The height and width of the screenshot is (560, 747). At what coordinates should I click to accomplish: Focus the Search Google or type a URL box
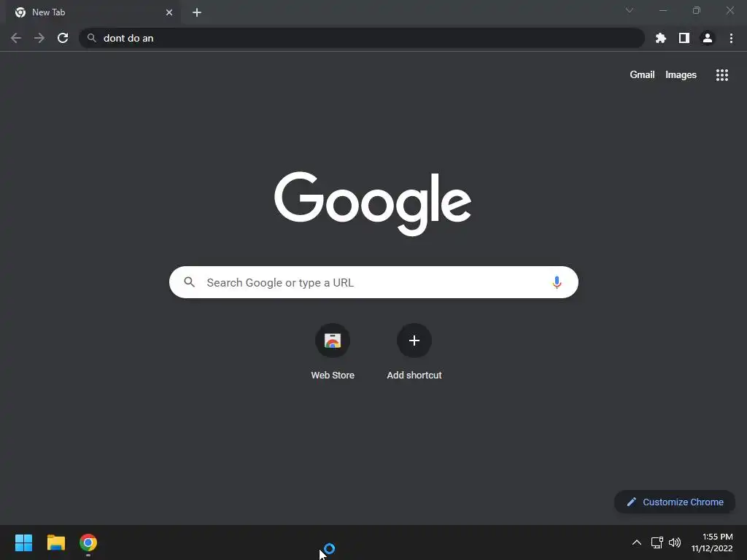(x=373, y=282)
